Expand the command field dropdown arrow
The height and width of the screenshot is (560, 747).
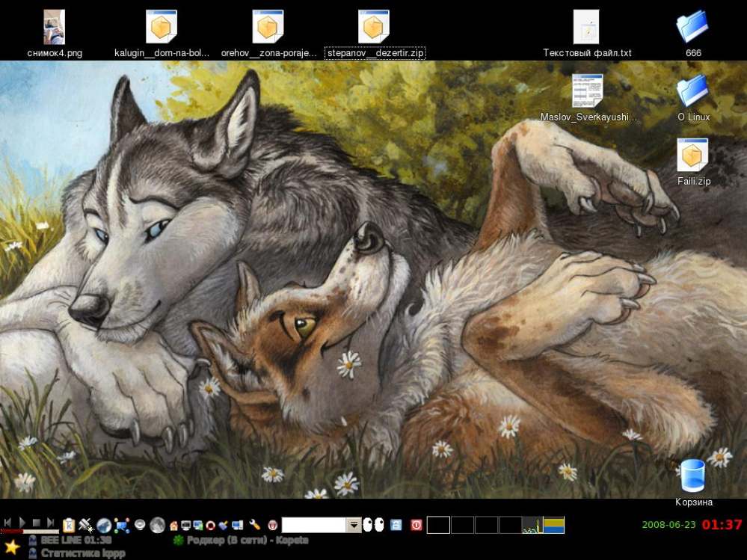click(x=354, y=525)
